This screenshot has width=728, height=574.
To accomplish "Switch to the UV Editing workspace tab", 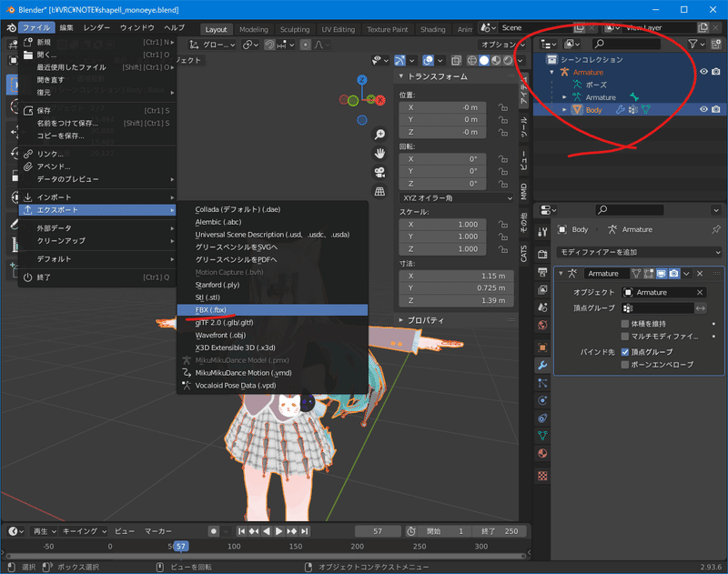I will pos(338,29).
